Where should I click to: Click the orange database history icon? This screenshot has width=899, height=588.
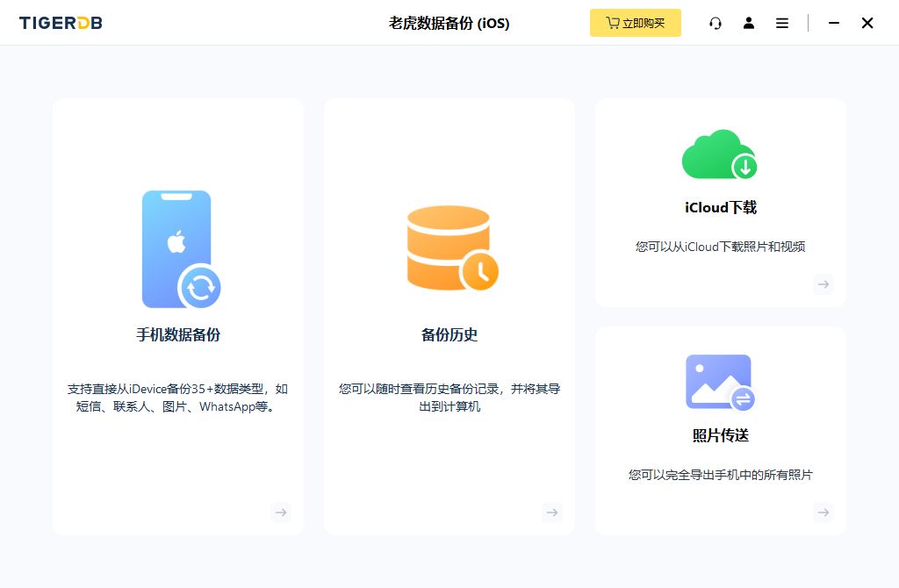tap(451, 248)
